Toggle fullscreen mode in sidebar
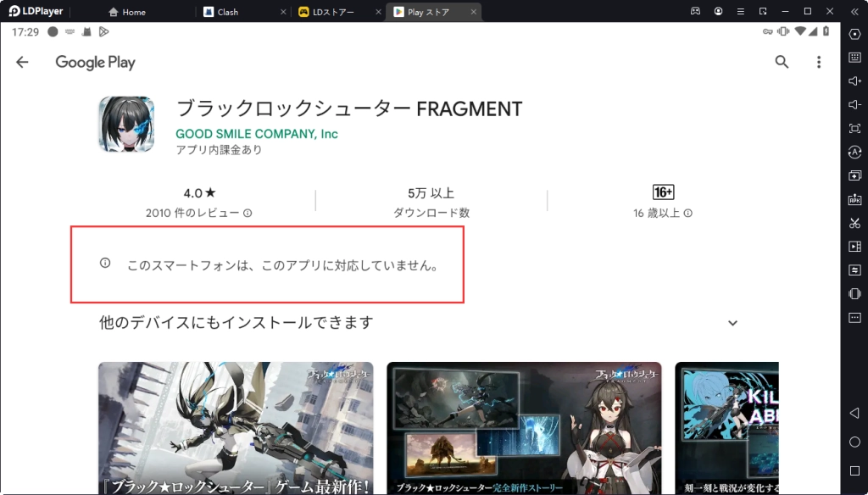The image size is (868, 495). [x=854, y=129]
